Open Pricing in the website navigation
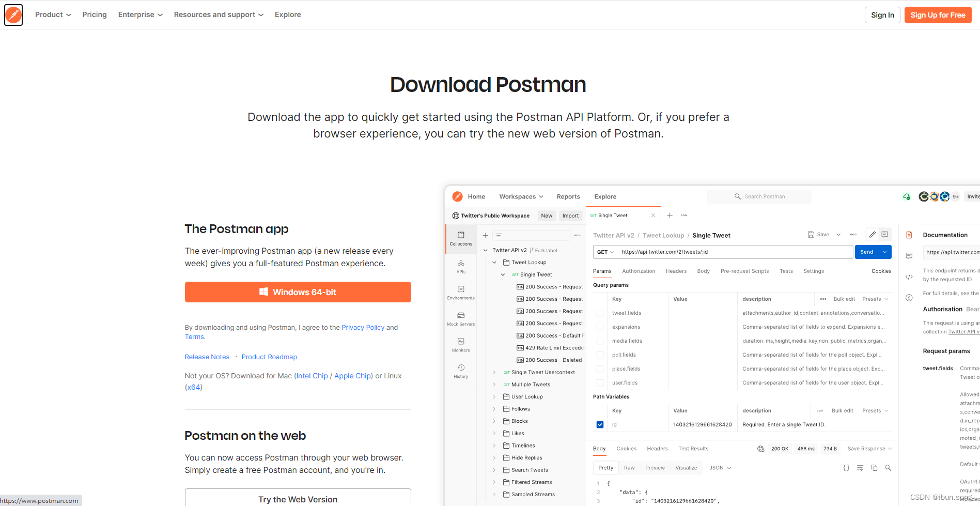 click(x=95, y=14)
